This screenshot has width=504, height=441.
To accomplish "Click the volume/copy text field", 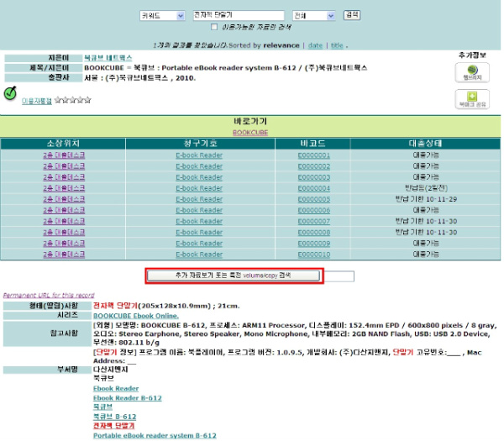I will pos(339,276).
